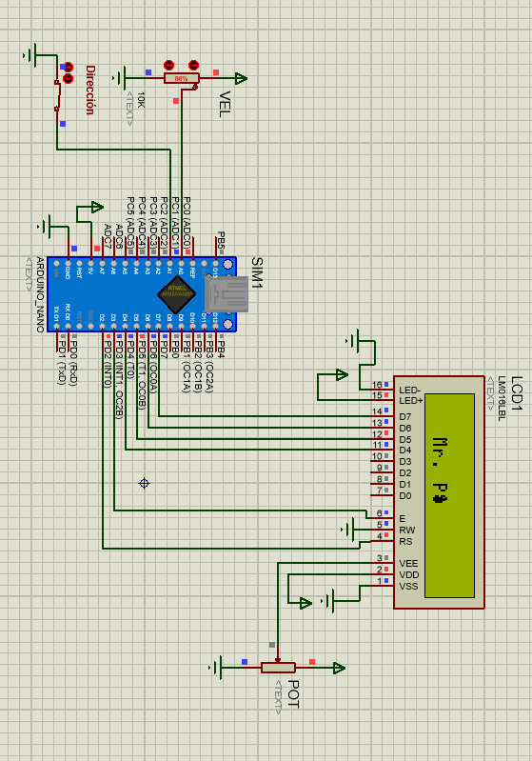Select the Dirección switch contact symbol
The height and width of the screenshot is (761, 532).
[x=57, y=95]
